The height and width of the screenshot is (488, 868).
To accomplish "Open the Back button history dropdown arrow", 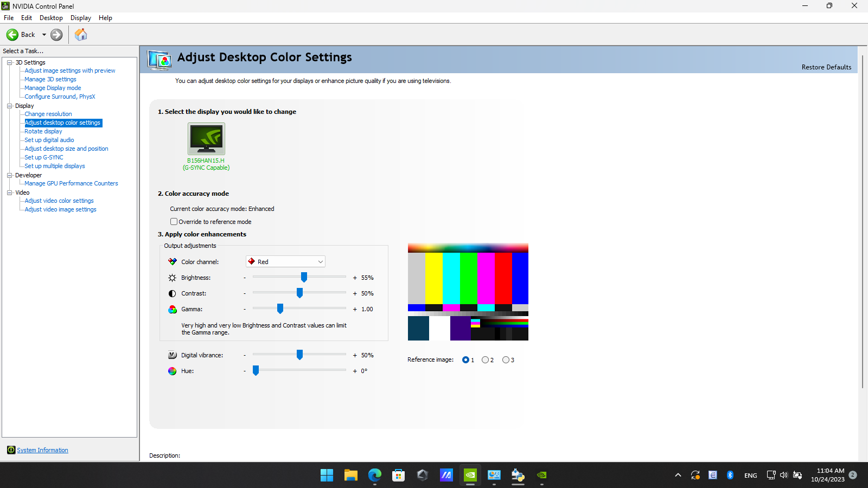I will (44, 35).
